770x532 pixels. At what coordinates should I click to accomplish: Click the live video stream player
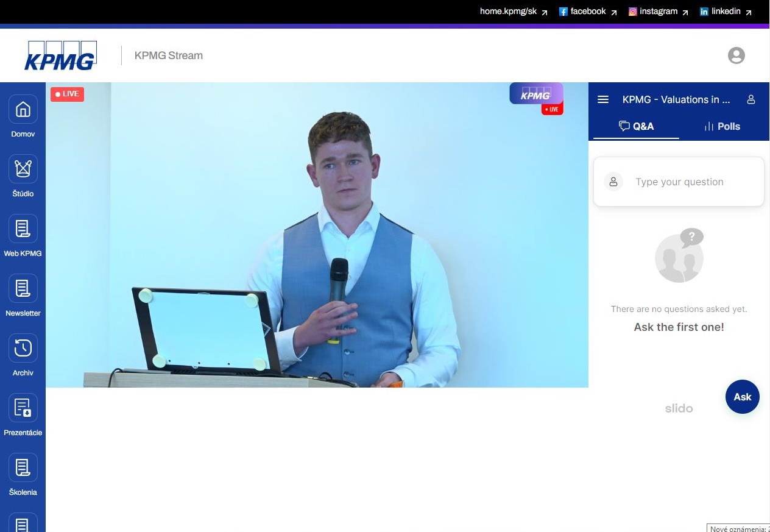click(317, 235)
